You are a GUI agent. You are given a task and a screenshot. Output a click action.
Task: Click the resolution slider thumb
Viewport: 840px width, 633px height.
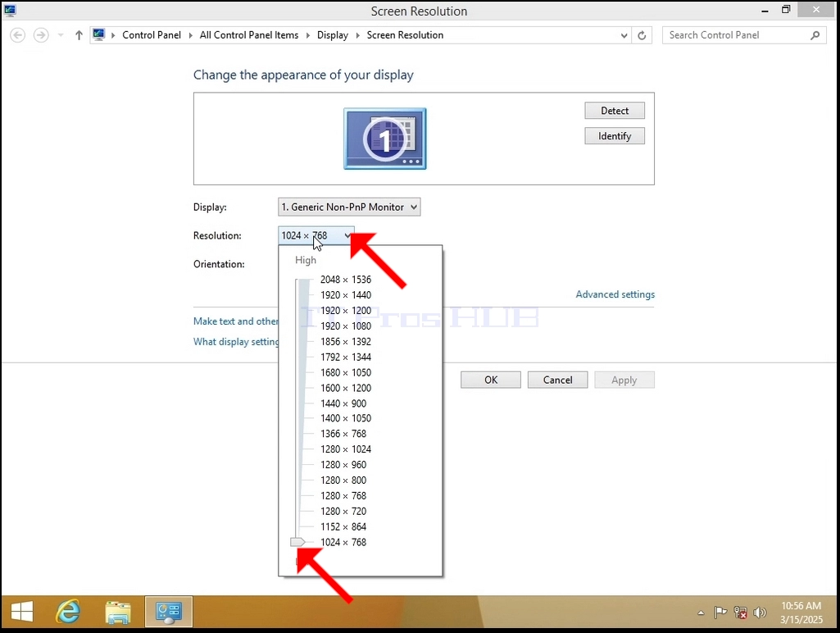(297, 543)
